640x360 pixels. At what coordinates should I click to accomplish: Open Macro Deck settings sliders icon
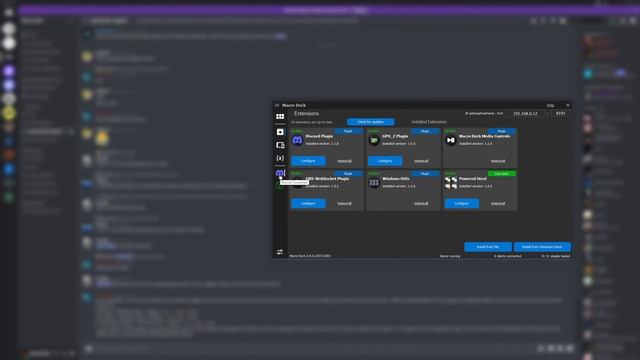coord(280,252)
